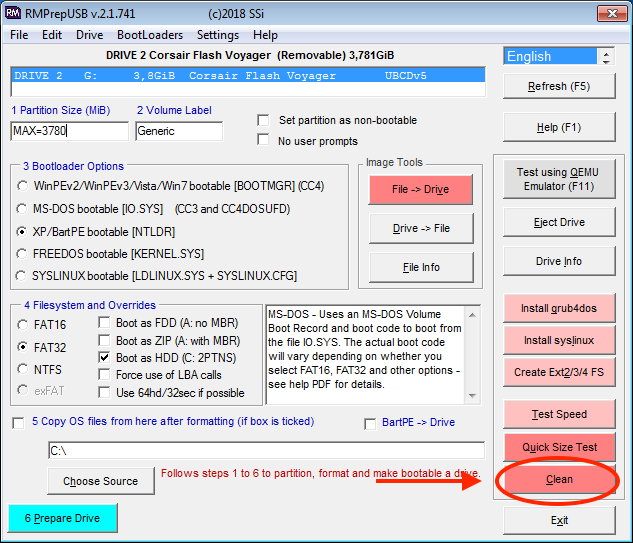The image size is (633, 543).
Task: Select WinPEv2/Vista/Win7 bootable BOOTMGR option
Action: coord(22,186)
